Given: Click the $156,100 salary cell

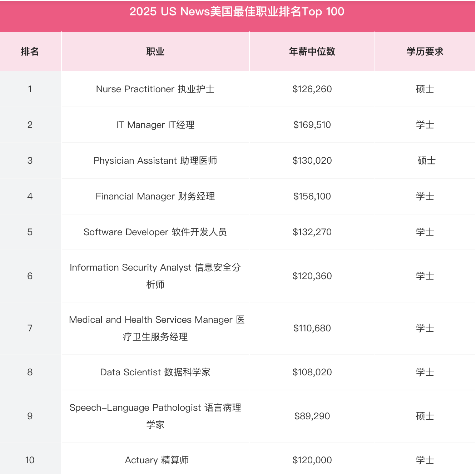Looking at the screenshot, I should [312, 196].
